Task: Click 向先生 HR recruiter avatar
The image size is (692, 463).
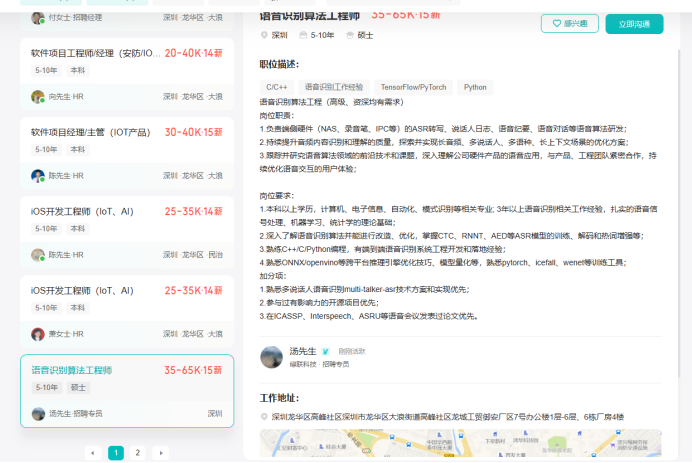Action: [x=38, y=97]
